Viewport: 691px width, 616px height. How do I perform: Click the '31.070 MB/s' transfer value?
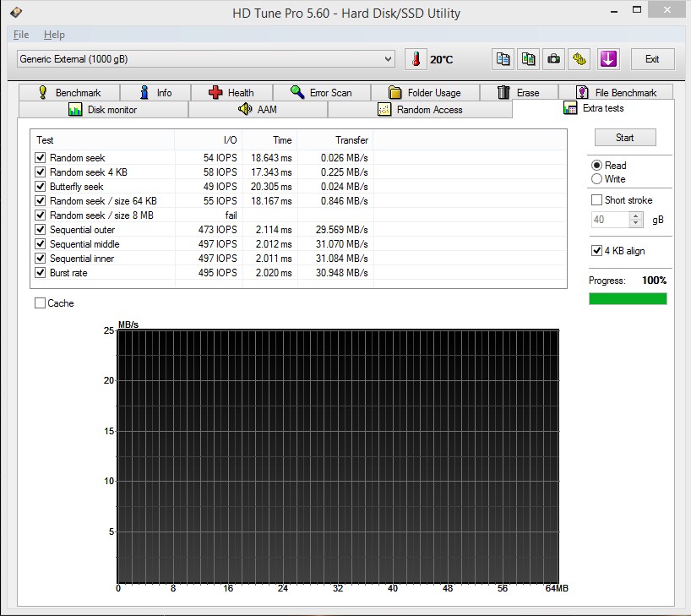point(341,244)
